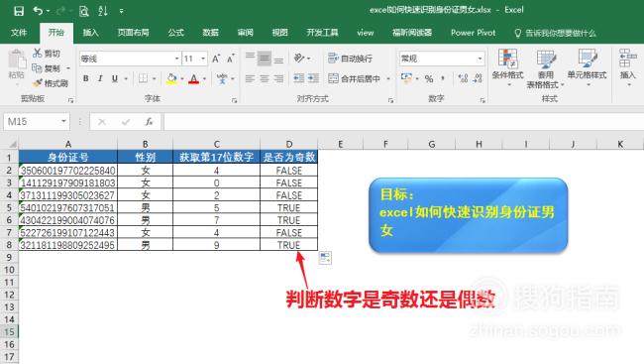Toggle bold formatting
Screen dimensions: 644x364
pos(86,78)
